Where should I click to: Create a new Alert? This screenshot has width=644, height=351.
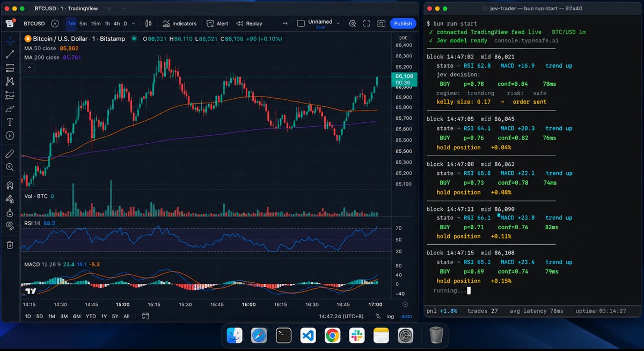click(217, 24)
